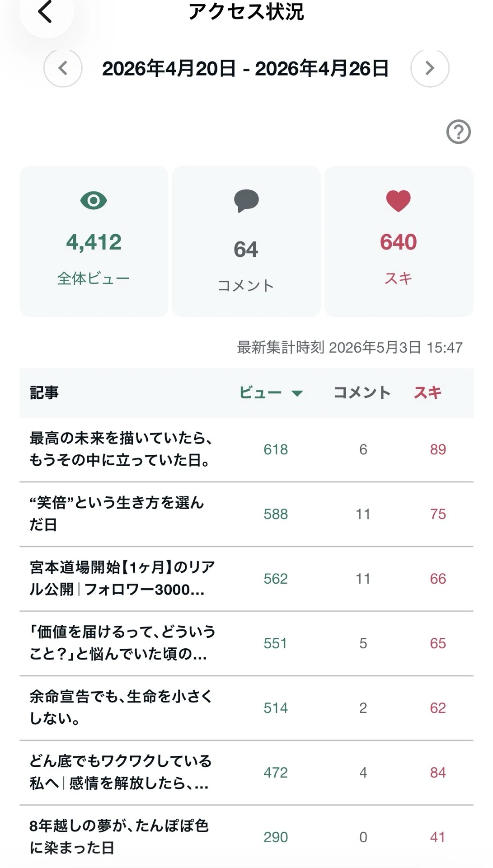This screenshot has width=493, height=868.
Task: Open article 宮本道場開始【1ヶ月】のリアル公開
Action: pyautogui.click(x=246, y=579)
